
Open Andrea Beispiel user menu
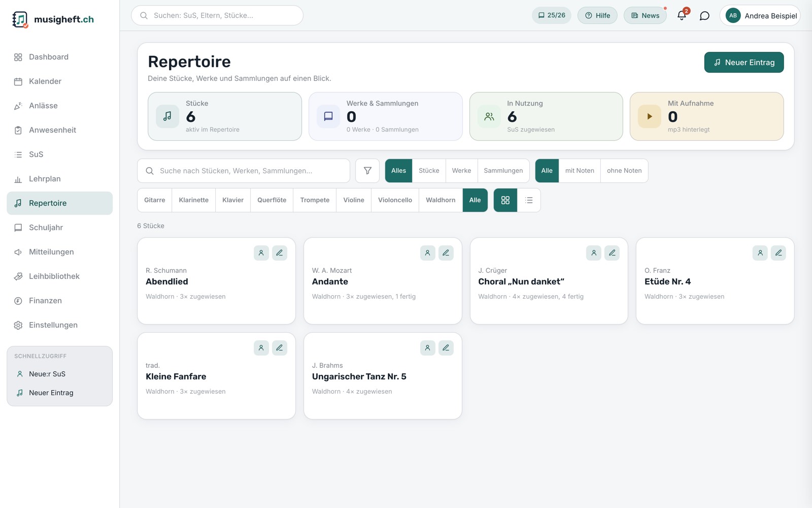[x=760, y=16]
